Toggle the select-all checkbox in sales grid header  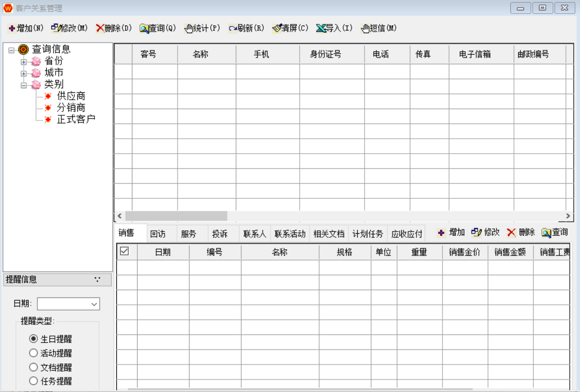(x=125, y=251)
